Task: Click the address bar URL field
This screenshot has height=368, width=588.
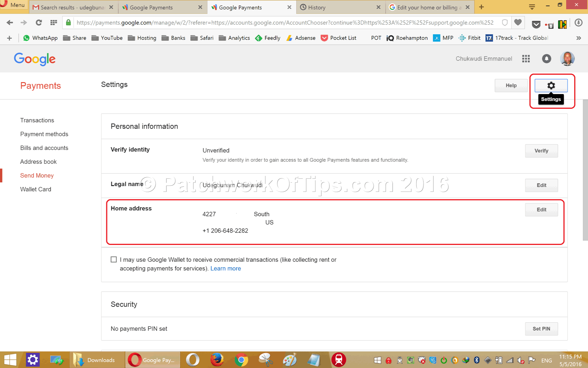Action: [x=285, y=23]
